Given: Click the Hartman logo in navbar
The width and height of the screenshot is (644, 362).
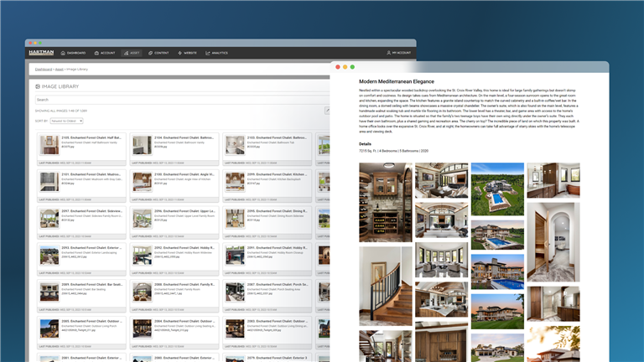Looking at the screenshot, I should pyautogui.click(x=42, y=53).
